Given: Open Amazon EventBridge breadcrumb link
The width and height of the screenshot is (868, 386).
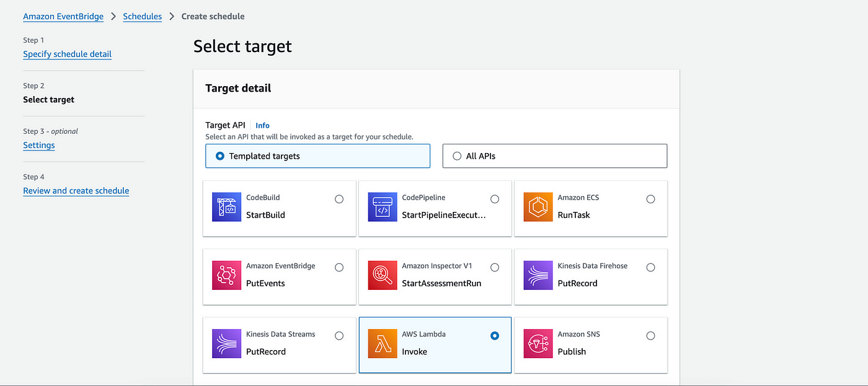Looking at the screenshot, I should click(x=63, y=17).
